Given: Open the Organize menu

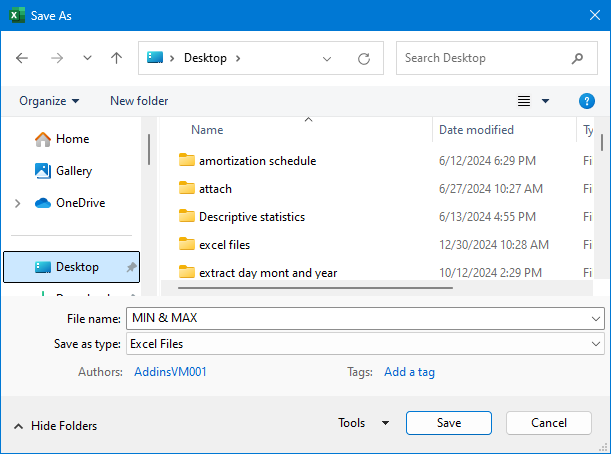Looking at the screenshot, I should [49, 101].
